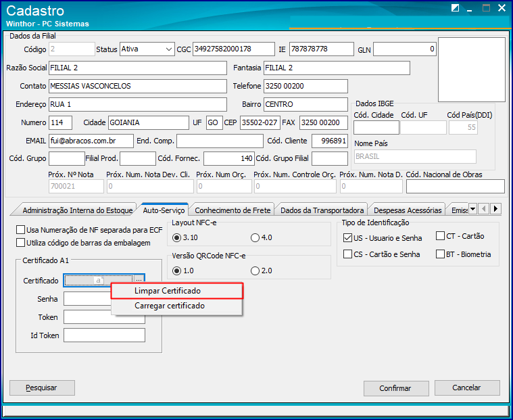Image resolution: width=513 pixels, height=420 pixels.
Task: Click the Bairro field CENTRO
Action: [x=306, y=104]
